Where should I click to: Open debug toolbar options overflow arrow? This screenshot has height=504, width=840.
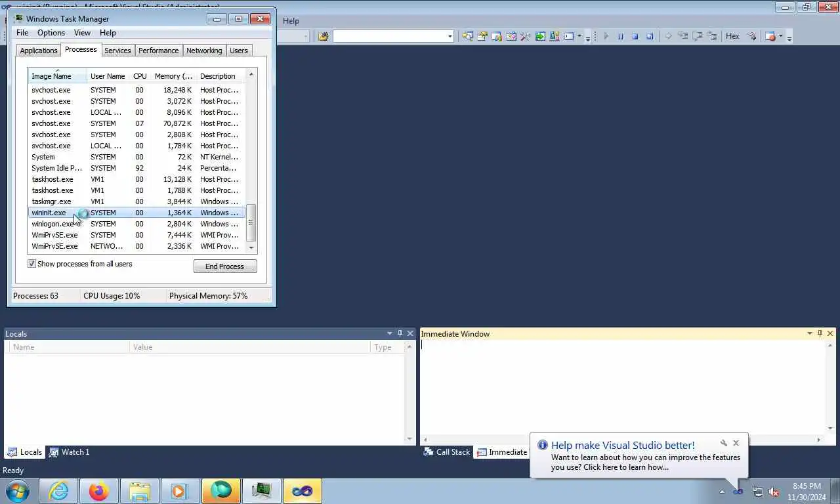(x=789, y=37)
